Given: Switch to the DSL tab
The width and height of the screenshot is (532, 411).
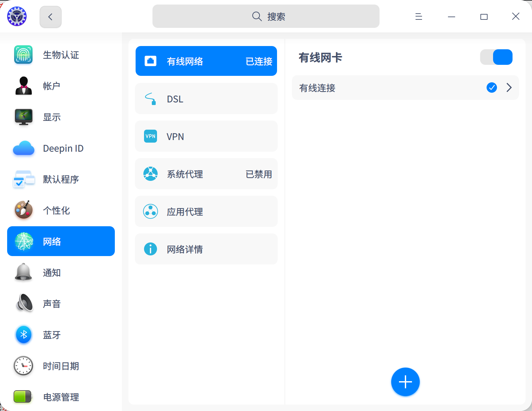Looking at the screenshot, I should coord(206,99).
